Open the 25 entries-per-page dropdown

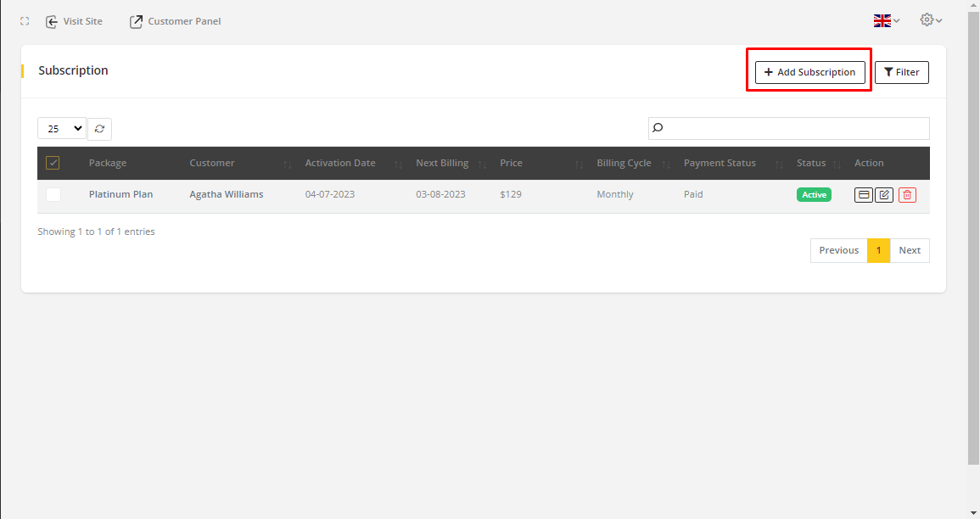(x=62, y=129)
